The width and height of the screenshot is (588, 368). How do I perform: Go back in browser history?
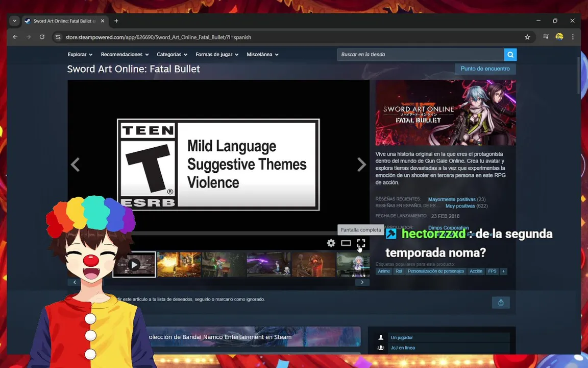(15, 37)
